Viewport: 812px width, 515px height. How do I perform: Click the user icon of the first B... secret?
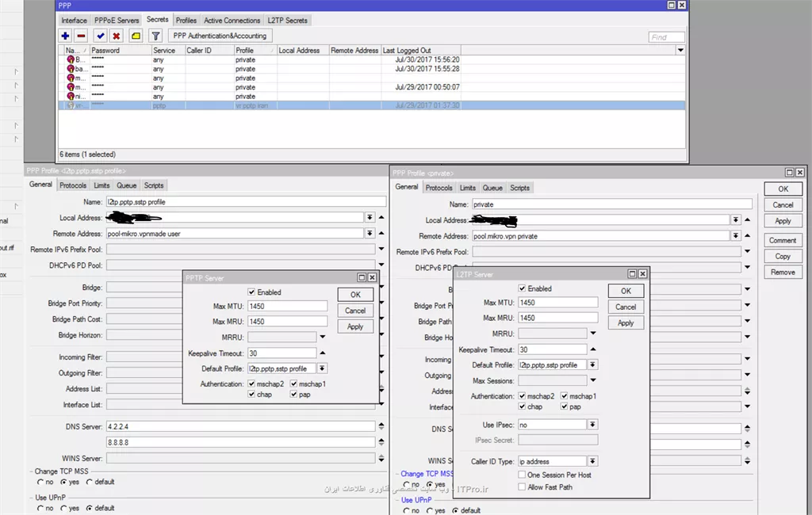[x=71, y=59]
